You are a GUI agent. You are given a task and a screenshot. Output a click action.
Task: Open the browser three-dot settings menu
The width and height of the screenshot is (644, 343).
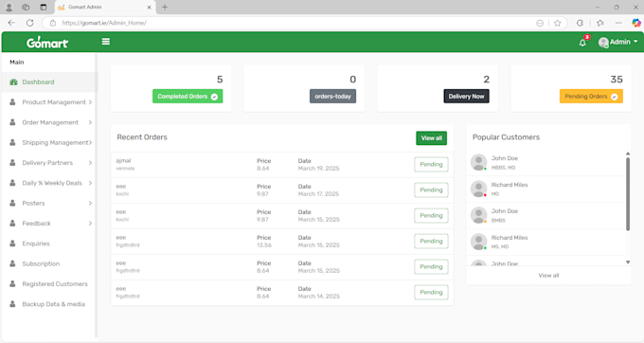click(x=618, y=23)
